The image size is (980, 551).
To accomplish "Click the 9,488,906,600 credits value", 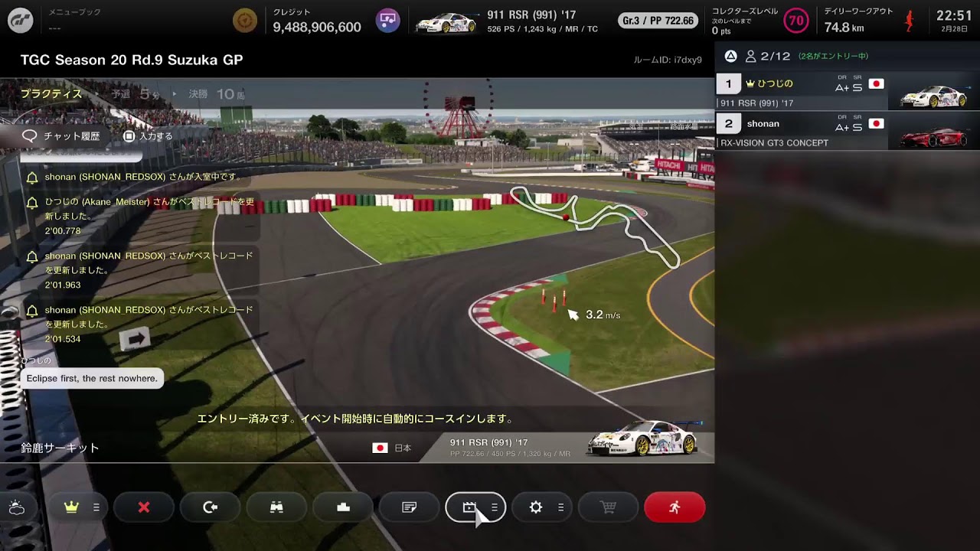I will [x=317, y=28].
